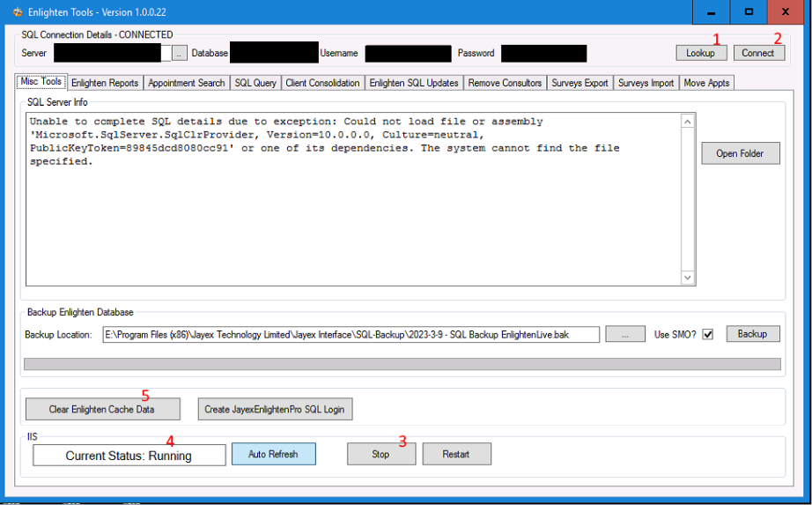Image resolution: width=812 pixels, height=505 pixels.
Task: Click the backup progress bar
Action: click(x=402, y=364)
